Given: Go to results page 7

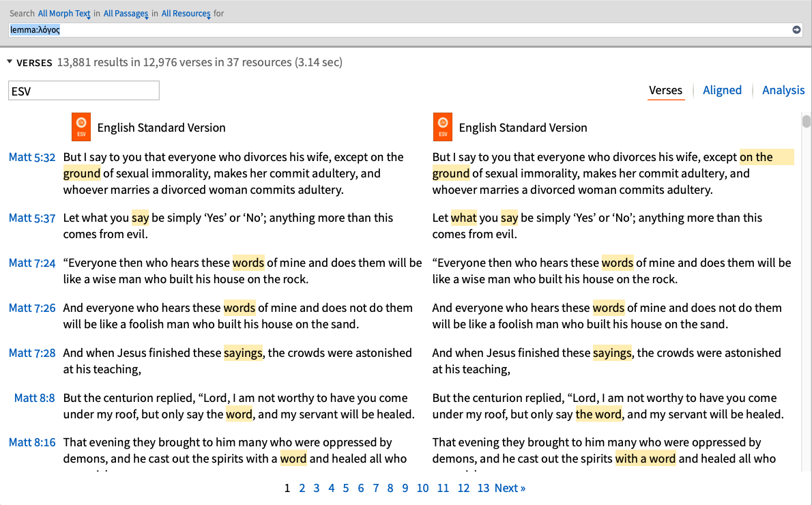Looking at the screenshot, I should coord(375,488).
